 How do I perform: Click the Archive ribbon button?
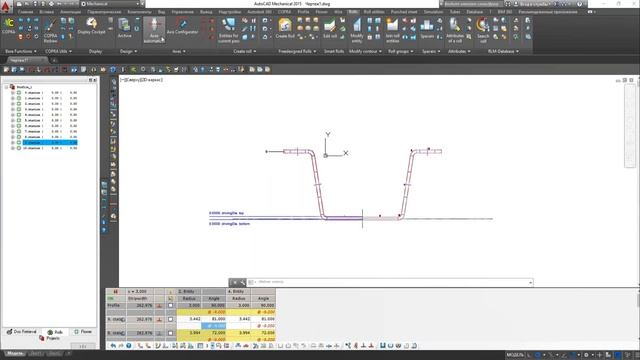[x=124, y=28]
